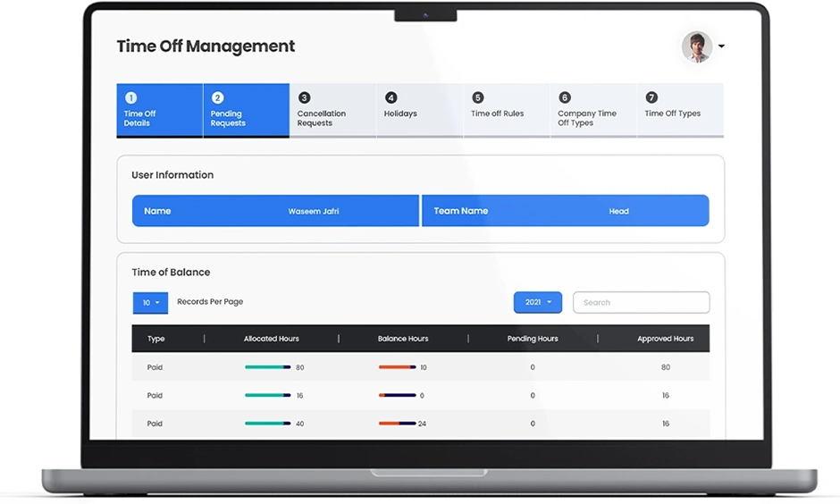Open the Pending Requests tab
The width and height of the screenshot is (840, 504).
tap(247, 110)
